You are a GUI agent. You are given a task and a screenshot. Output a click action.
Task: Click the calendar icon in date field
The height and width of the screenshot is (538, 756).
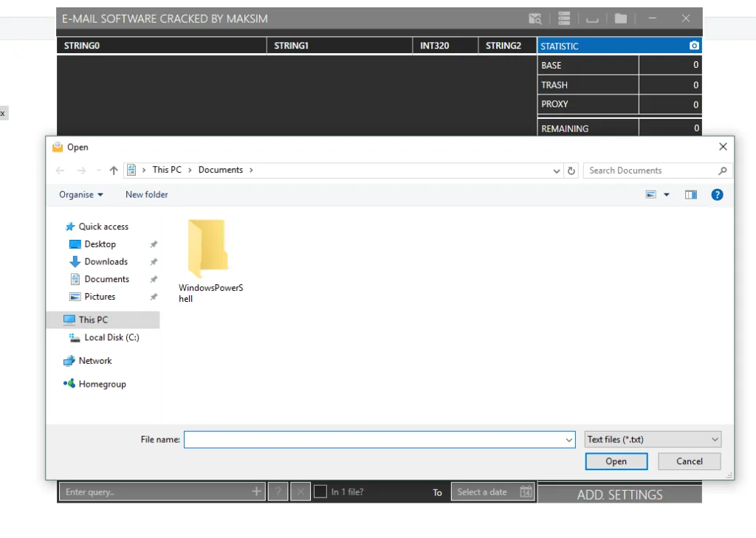(526, 492)
